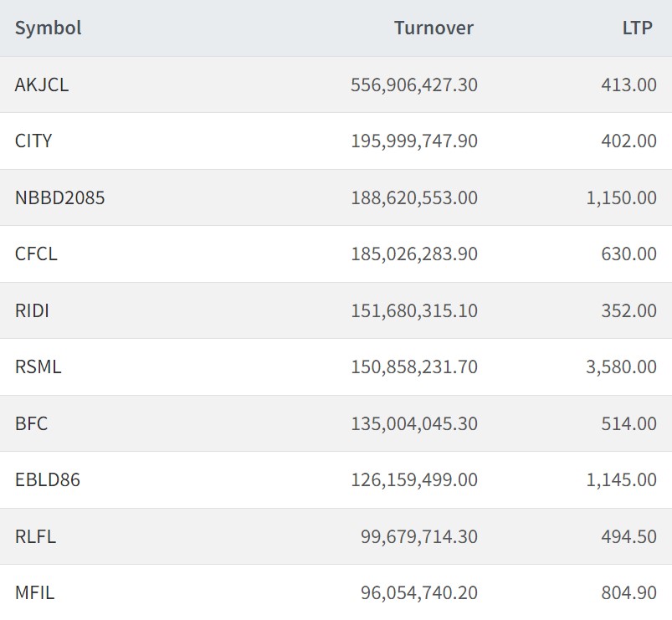Open the EBLD86 symbol

point(47,479)
